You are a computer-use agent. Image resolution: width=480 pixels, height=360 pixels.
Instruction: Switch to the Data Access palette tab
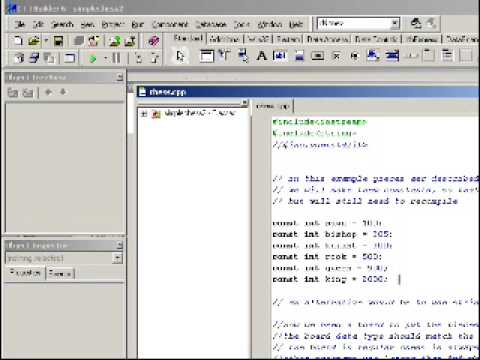coord(328,39)
